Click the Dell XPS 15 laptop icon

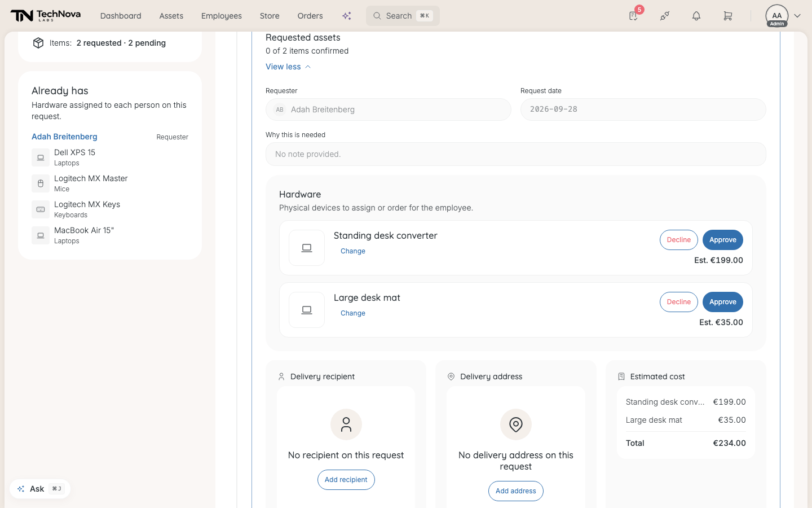tap(41, 157)
